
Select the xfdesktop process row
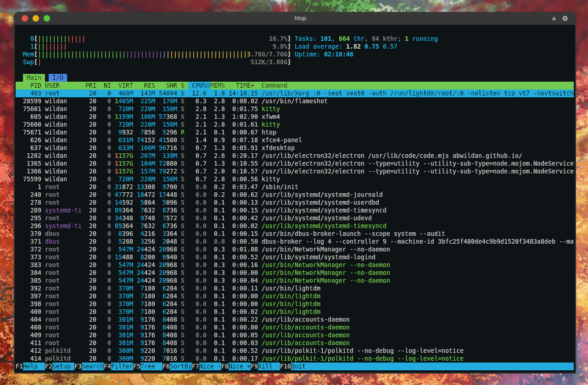(x=295, y=148)
